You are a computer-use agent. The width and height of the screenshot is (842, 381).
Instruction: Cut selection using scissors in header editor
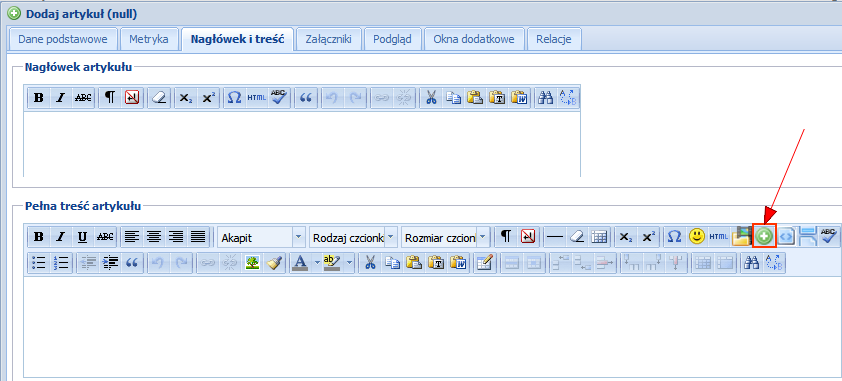click(431, 98)
